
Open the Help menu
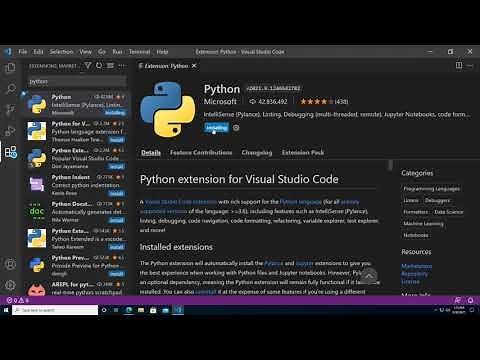point(162,52)
